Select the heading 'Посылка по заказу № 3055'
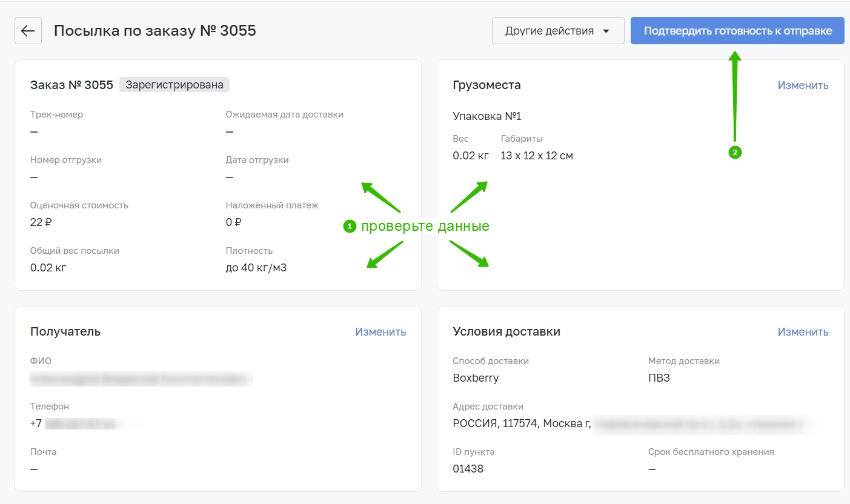 click(x=155, y=31)
